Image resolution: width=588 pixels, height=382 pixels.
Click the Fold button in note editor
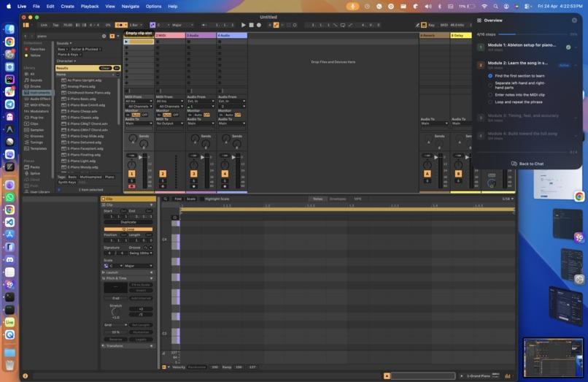(178, 199)
